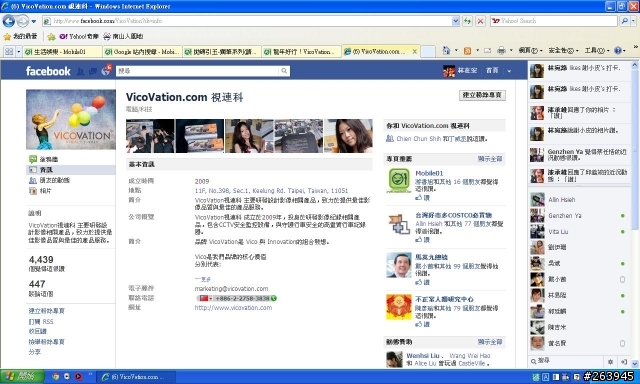
Task: Refresh the page with the green arrows icon
Action: coord(467,21)
